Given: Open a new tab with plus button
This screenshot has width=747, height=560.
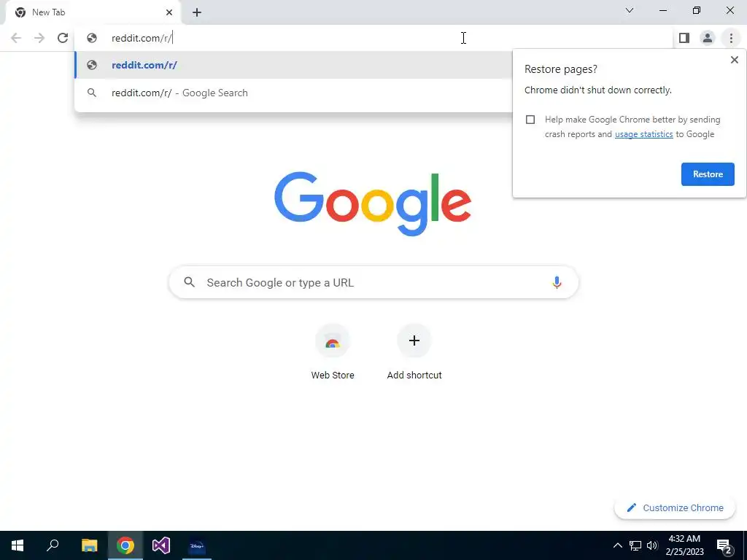Looking at the screenshot, I should (197, 13).
